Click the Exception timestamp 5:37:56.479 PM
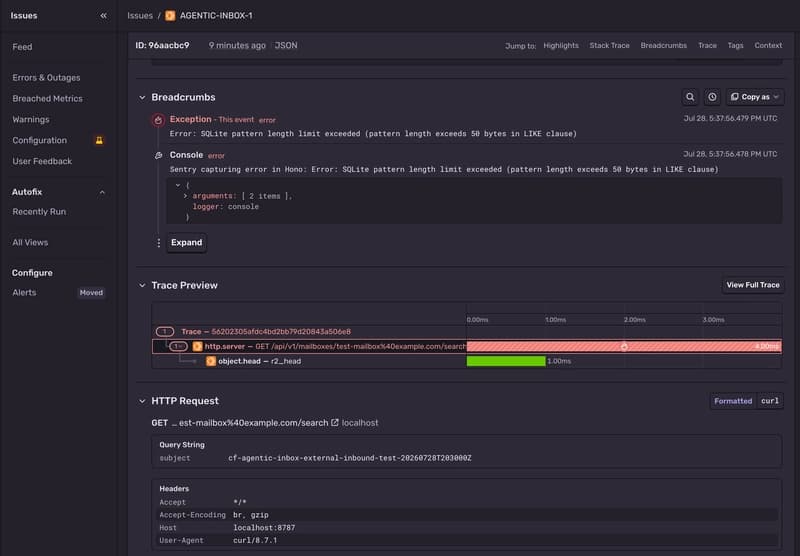Image resolution: width=800 pixels, height=556 pixels. [730, 118]
